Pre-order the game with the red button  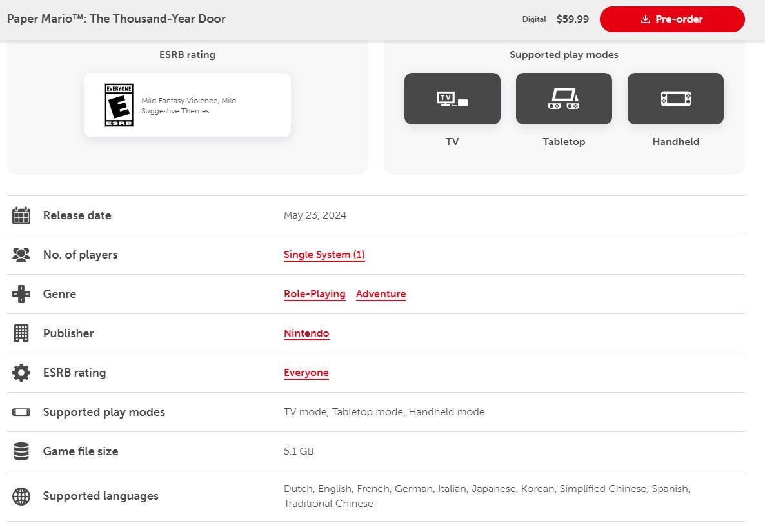point(672,19)
